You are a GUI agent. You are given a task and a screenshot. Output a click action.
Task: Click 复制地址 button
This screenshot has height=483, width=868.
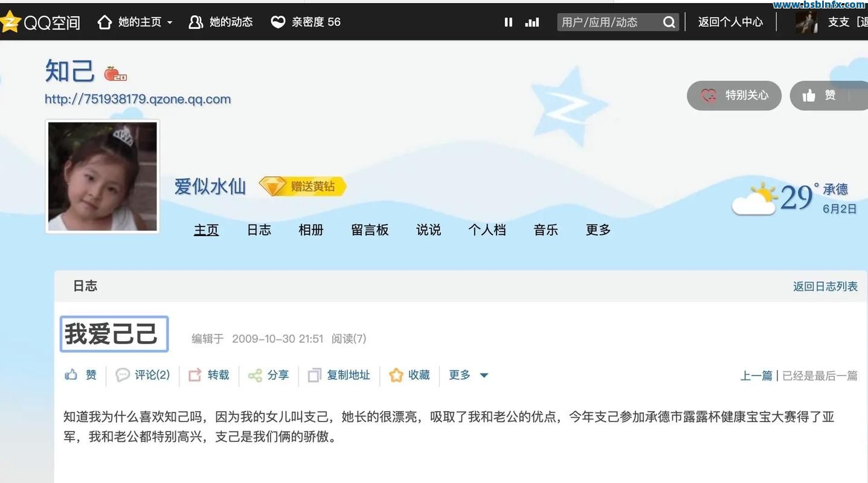coord(339,375)
